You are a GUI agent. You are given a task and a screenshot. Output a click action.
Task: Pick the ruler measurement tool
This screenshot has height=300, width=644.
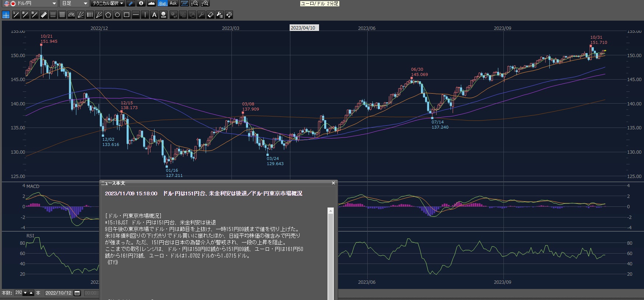pos(44,15)
